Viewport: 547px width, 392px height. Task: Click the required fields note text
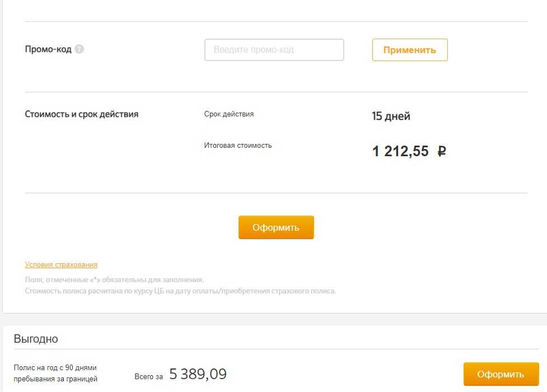(x=114, y=279)
